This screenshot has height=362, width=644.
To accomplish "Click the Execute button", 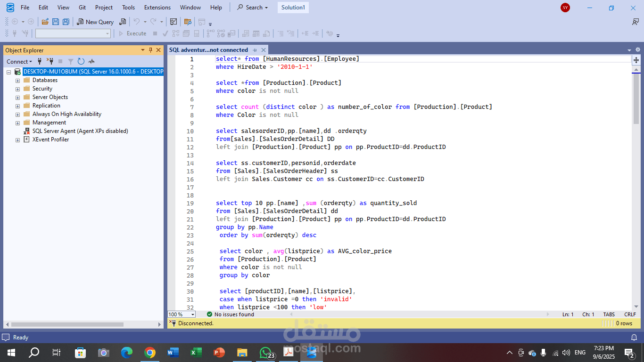I will 132,33.
